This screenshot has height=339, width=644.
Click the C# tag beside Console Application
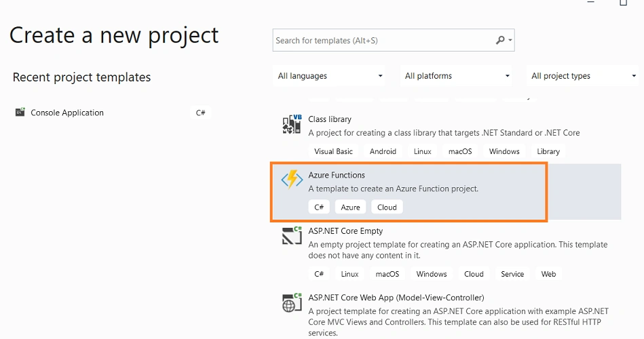200,113
